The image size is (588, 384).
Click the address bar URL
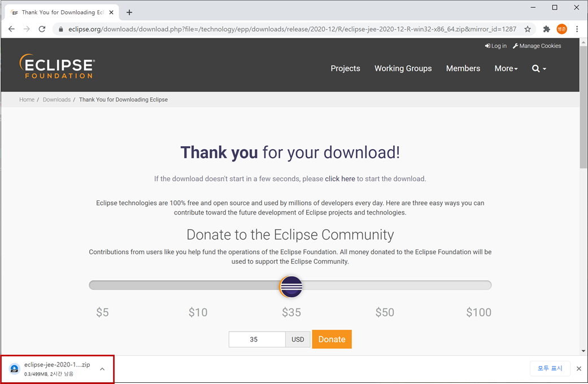(x=292, y=29)
